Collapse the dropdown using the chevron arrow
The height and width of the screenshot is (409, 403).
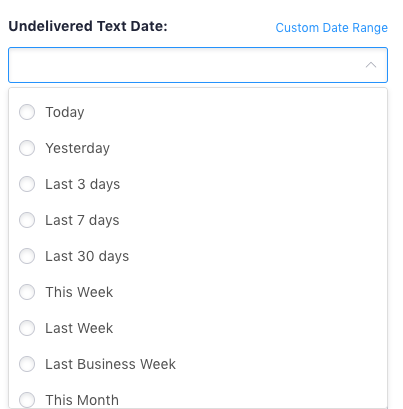click(371, 65)
